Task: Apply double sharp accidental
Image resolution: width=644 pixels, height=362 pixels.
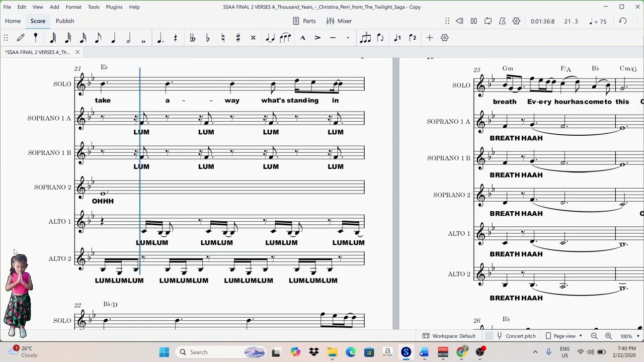Action: 253,38
